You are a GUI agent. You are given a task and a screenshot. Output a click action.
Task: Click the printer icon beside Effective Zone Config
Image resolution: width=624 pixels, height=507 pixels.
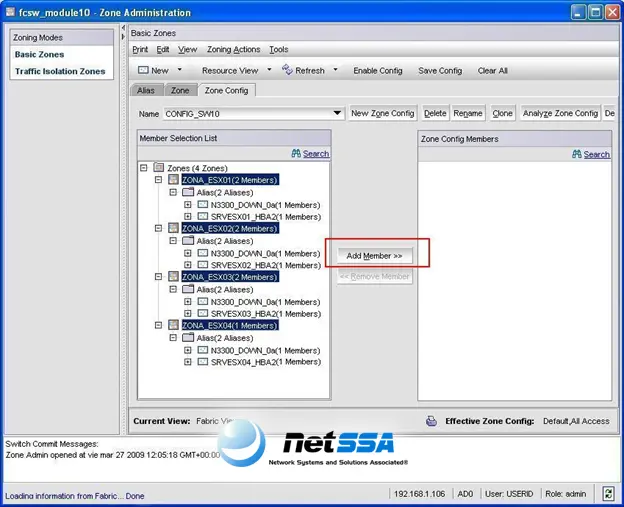click(x=431, y=421)
